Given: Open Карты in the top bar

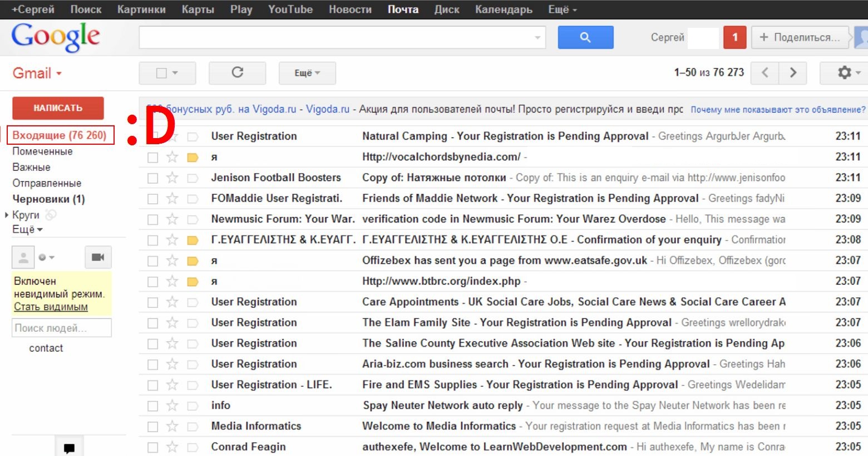Looking at the screenshot, I should coord(198,9).
